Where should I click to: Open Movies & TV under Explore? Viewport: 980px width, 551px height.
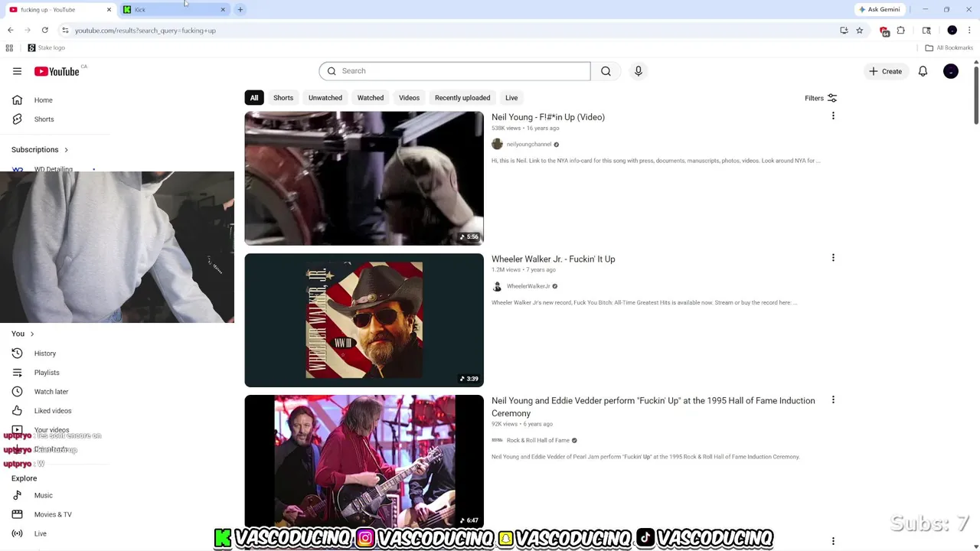point(53,514)
